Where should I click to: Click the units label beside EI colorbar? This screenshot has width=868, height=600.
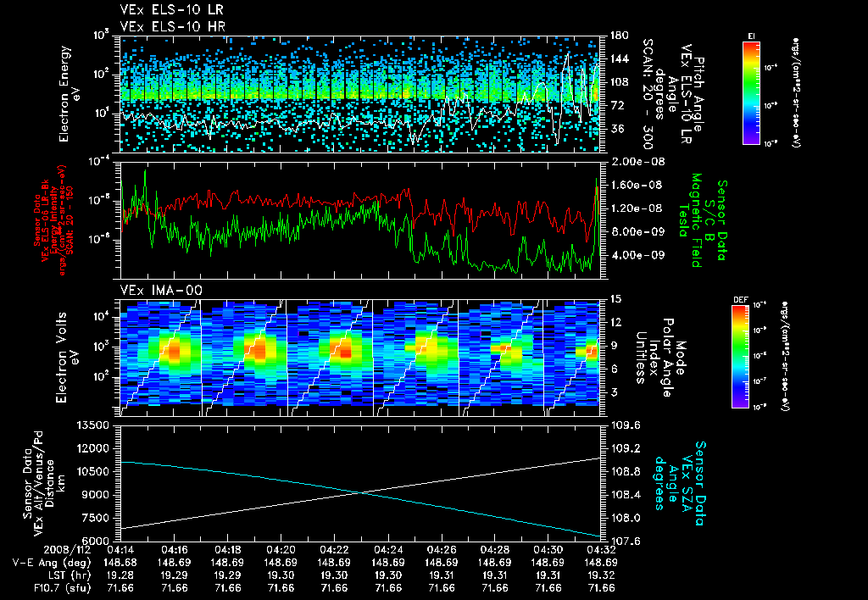click(x=797, y=92)
